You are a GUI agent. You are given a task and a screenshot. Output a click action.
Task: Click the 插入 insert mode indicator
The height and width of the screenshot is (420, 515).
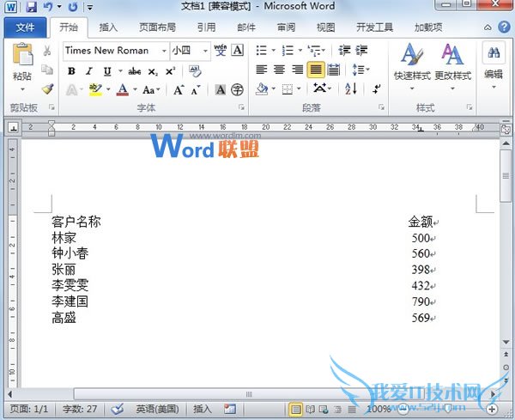[203, 409]
